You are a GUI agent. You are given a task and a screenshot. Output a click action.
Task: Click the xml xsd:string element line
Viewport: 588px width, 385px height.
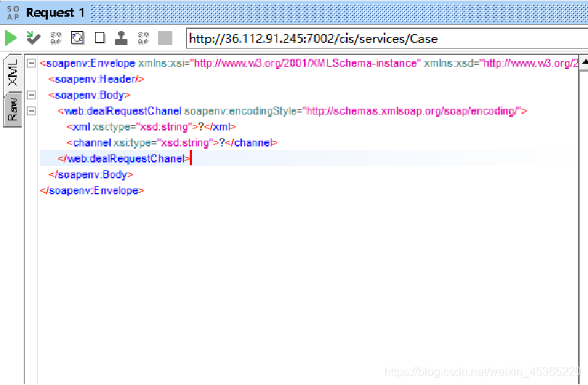point(151,127)
